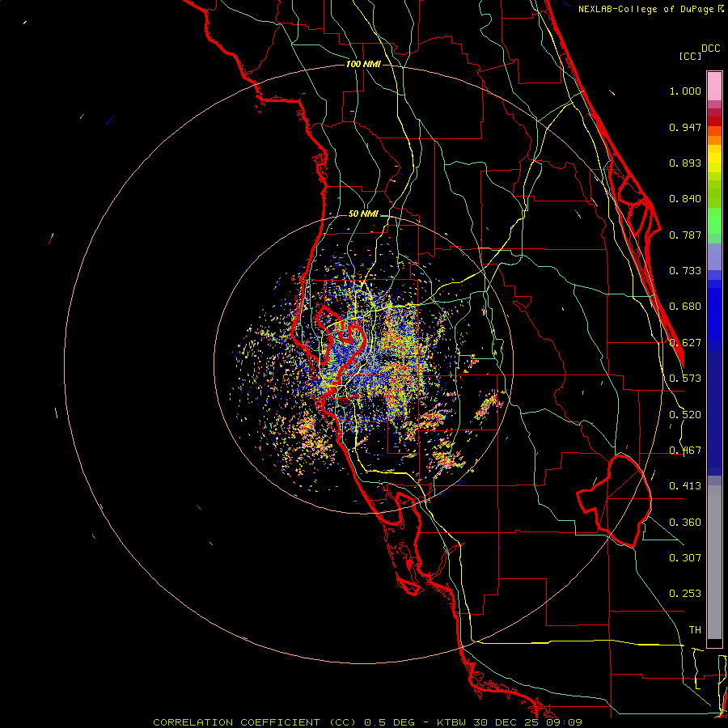728x728 pixels.
Task: Click the TH threshold label
Action: coord(695,630)
